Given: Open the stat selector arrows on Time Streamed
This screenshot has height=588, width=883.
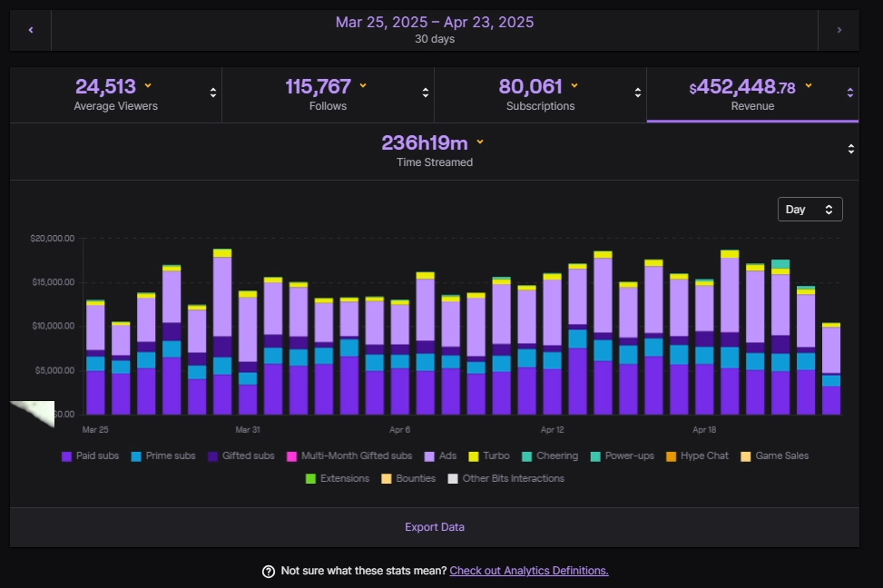Looking at the screenshot, I should pos(850,149).
